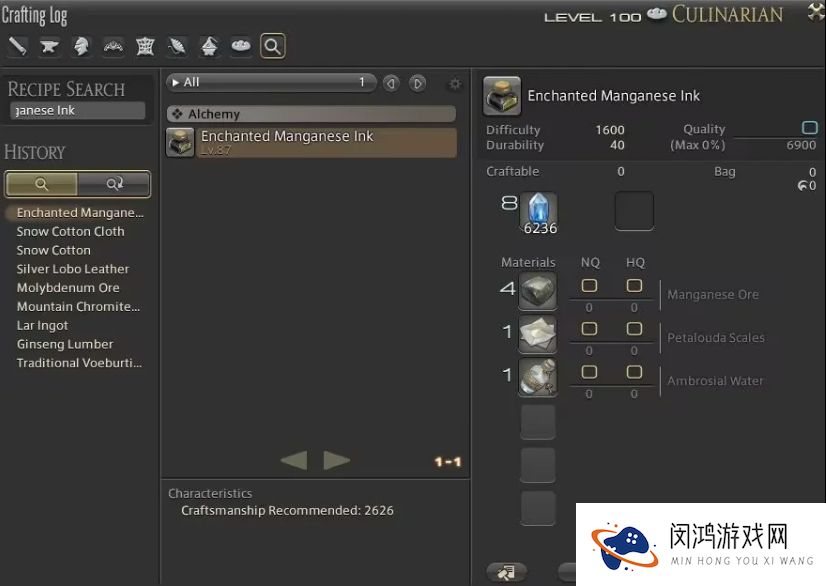Collapse the Alchemy category header
The image size is (826, 586).
[x=311, y=114]
